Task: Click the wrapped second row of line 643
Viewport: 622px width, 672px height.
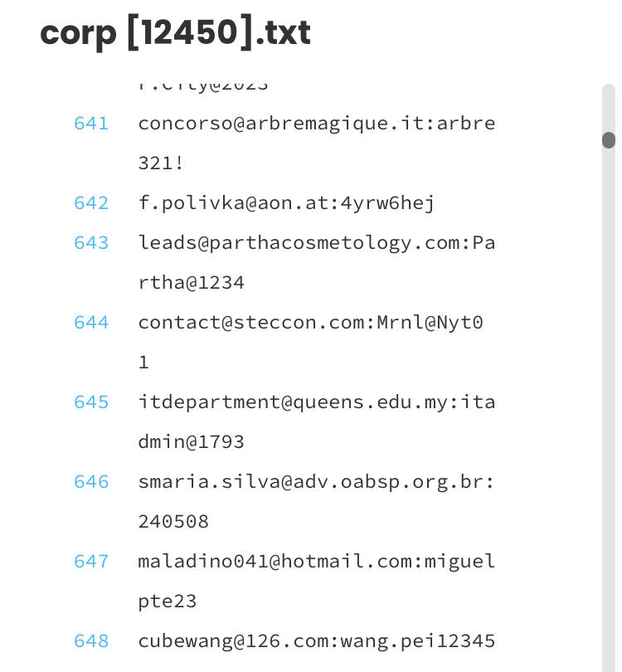Action: tap(192, 283)
